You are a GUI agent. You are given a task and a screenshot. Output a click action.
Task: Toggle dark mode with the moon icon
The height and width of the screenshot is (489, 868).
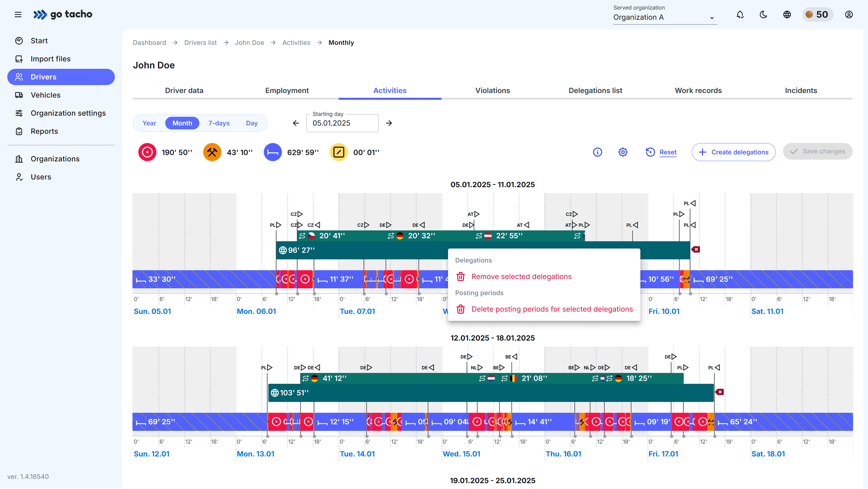pos(763,14)
